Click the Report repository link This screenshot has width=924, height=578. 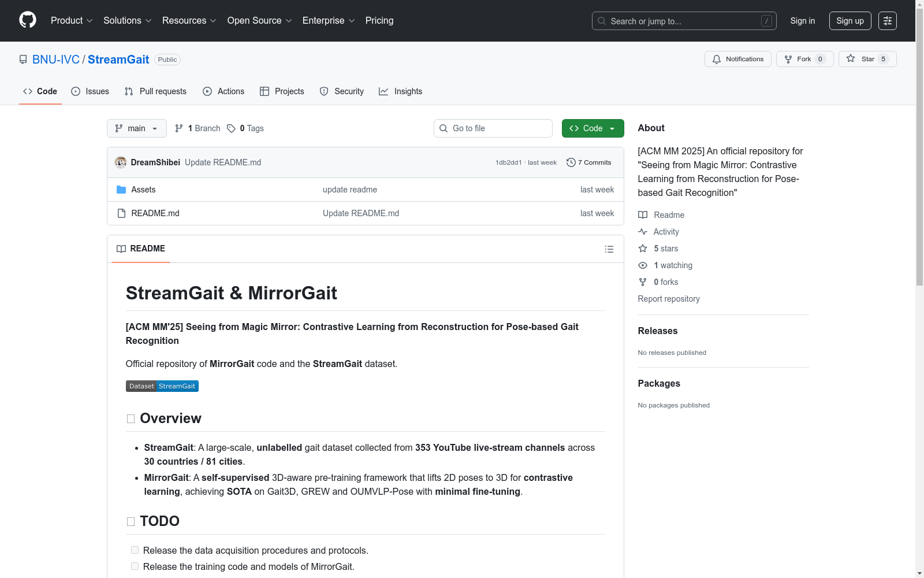(669, 299)
